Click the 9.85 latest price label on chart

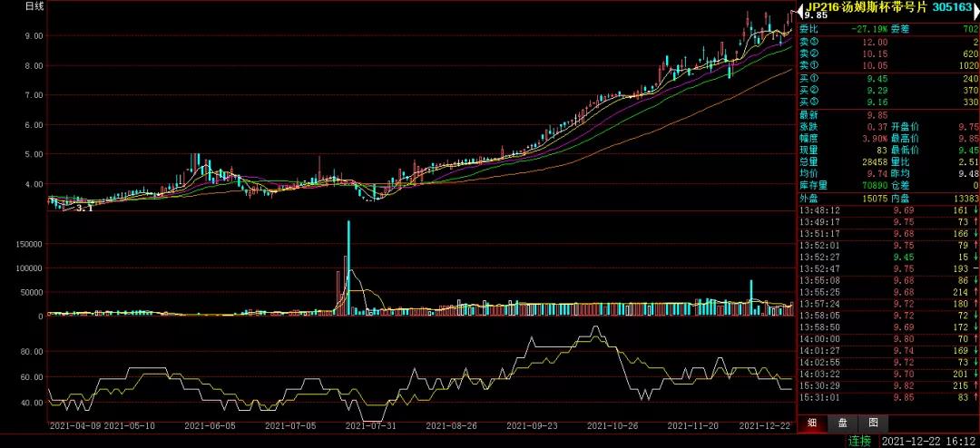pos(816,15)
